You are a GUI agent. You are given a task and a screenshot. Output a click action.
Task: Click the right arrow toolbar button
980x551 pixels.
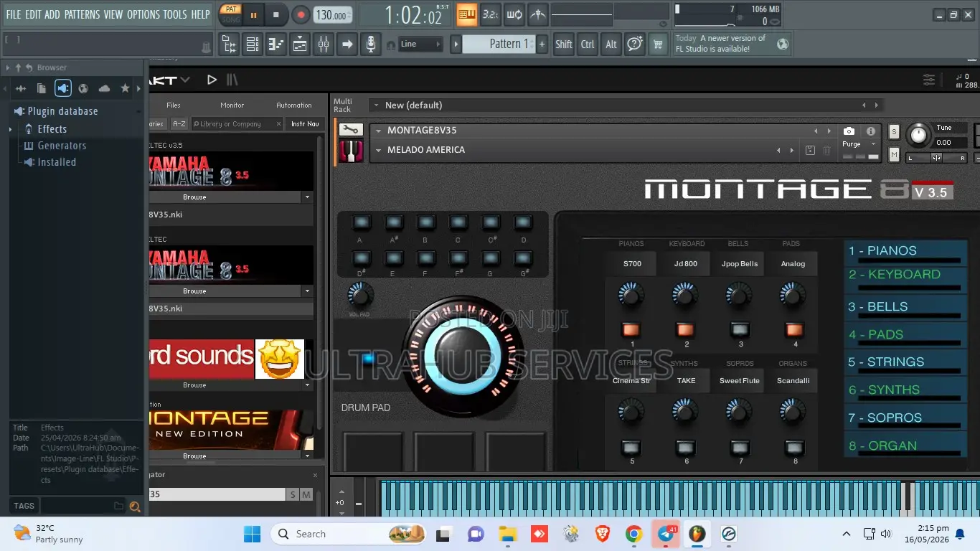point(347,44)
